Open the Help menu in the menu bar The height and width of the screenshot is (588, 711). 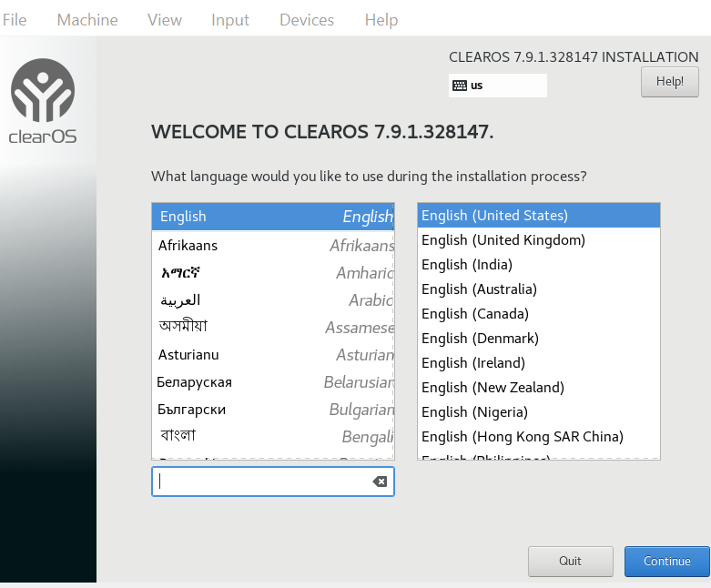coord(381,20)
